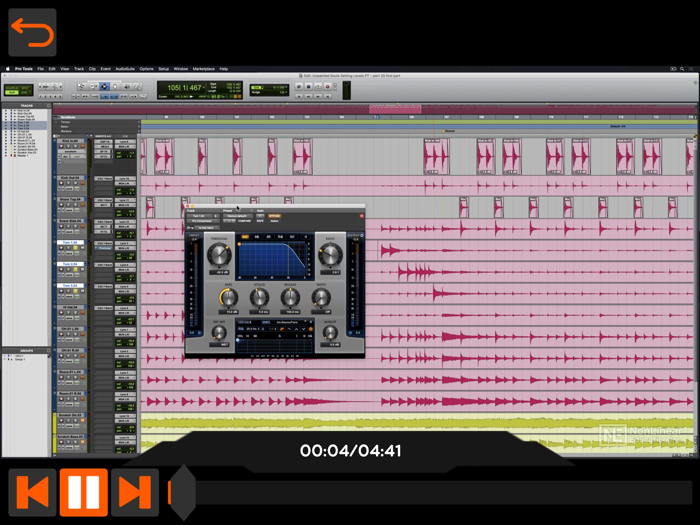Mute the Tom 3 track
700x525 pixels.
(82, 291)
